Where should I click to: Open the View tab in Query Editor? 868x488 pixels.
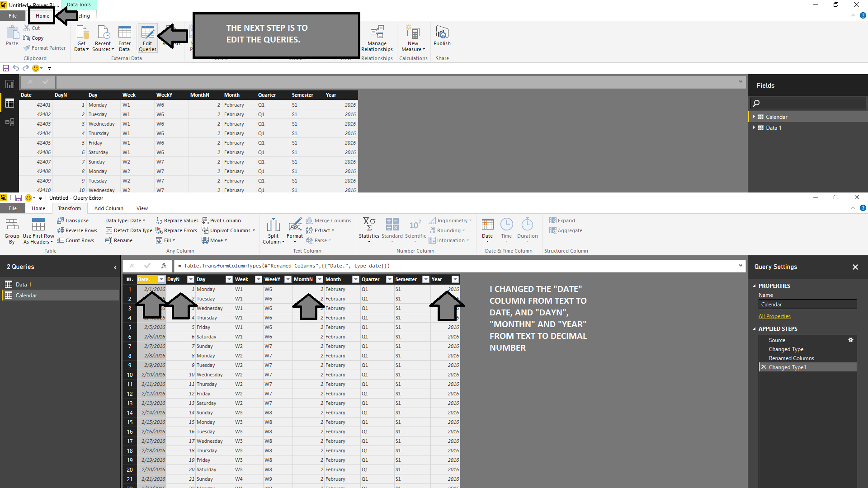coord(142,208)
